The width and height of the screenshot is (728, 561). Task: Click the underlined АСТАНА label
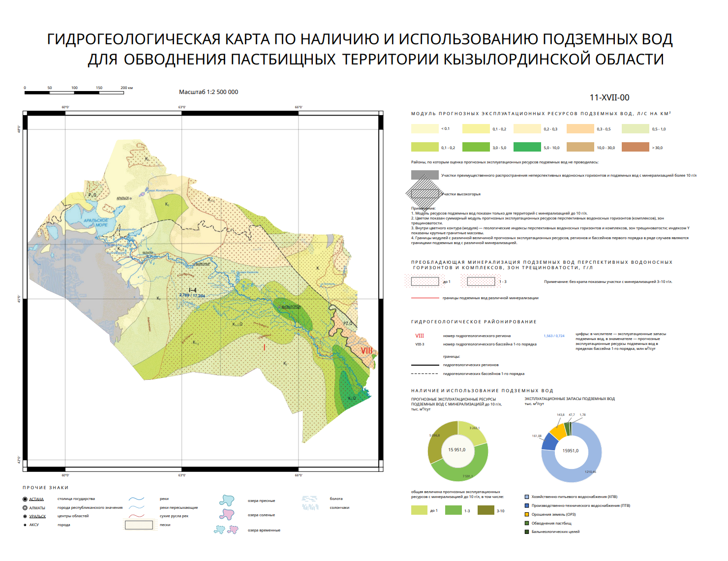(36, 499)
